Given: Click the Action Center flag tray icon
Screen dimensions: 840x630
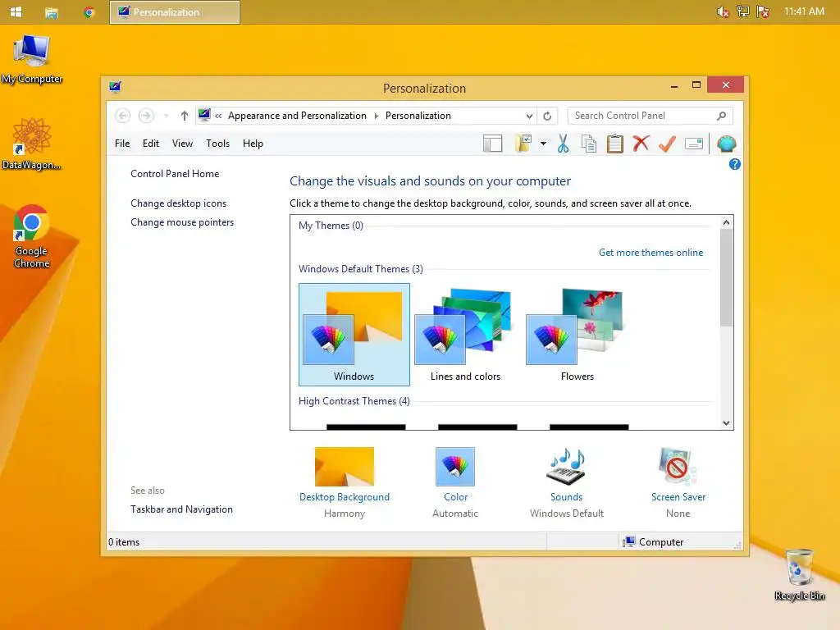Looking at the screenshot, I should [x=763, y=11].
